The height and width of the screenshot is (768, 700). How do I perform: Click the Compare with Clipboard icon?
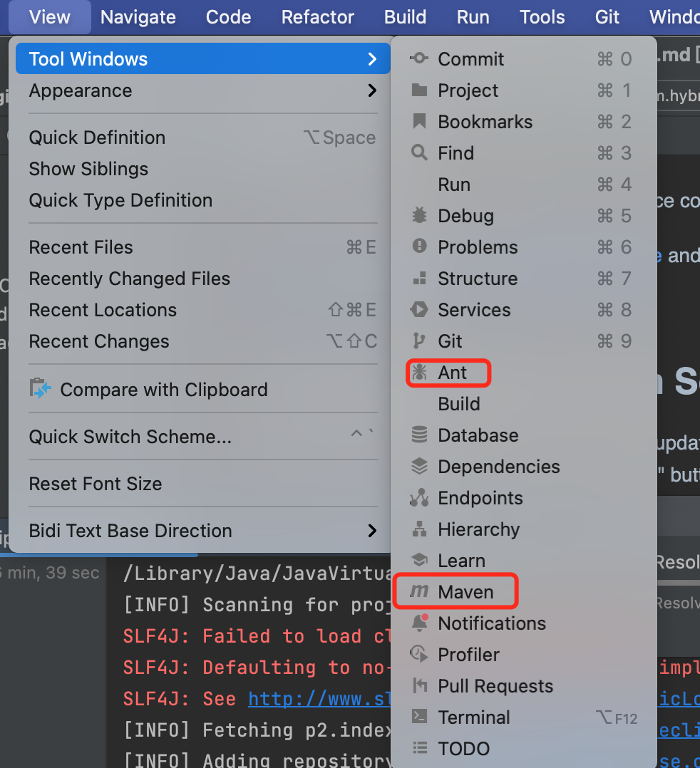[41, 390]
